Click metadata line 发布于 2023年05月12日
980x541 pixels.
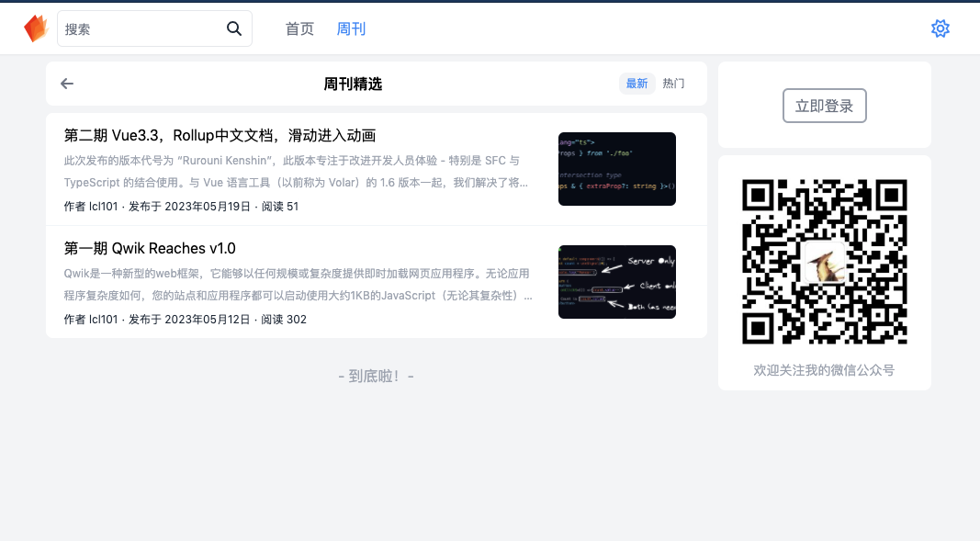[185, 320]
